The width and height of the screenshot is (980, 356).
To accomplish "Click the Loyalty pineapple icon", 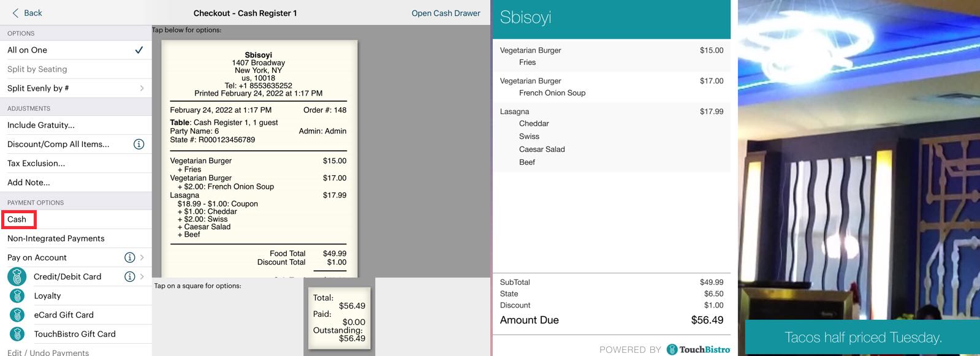I will coord(17,296).
